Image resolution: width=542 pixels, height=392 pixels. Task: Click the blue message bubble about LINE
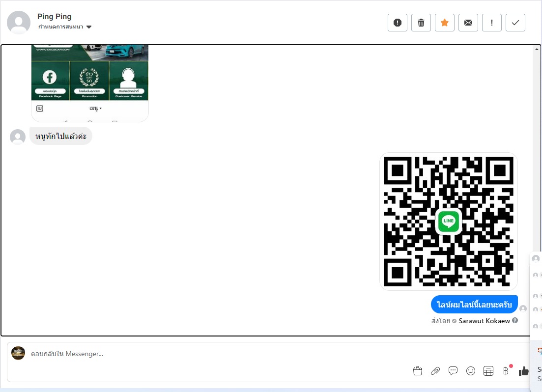(474, 305)
